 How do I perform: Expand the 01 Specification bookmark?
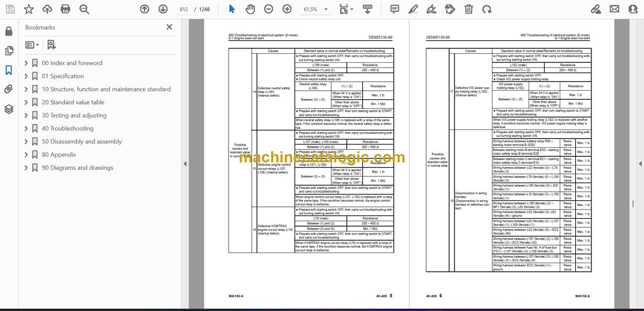click(26, 76)
